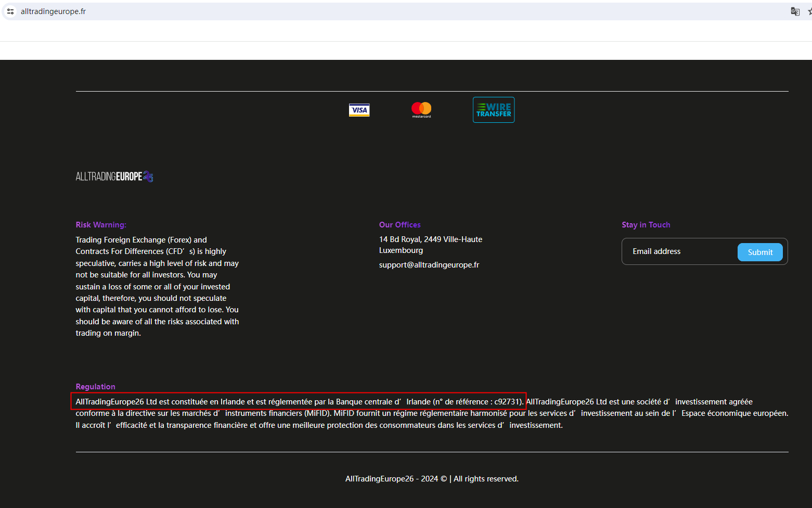The height and width of the screenshot is (508, 812).
Task: Click the Stay in Touch heading
Action: [646, 225]
